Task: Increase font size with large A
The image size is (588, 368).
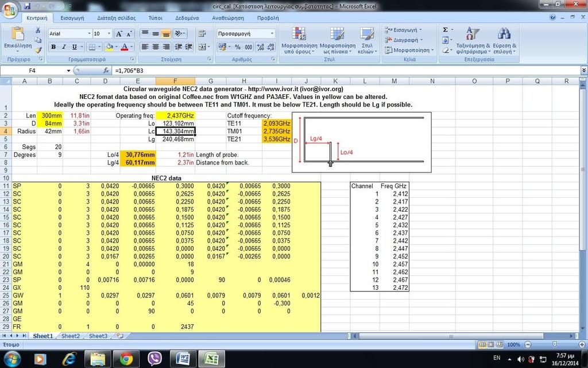Action: [119, 34]
